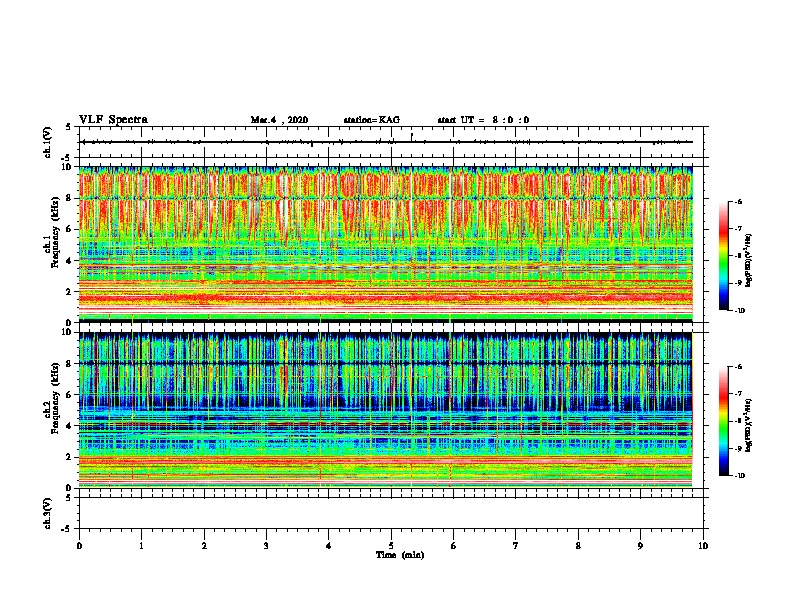Click the ch.2 "Frequency (kHz)" axis label
This screenshot has width=792, height=612.
pyautogui.click(x=56, y=398)
